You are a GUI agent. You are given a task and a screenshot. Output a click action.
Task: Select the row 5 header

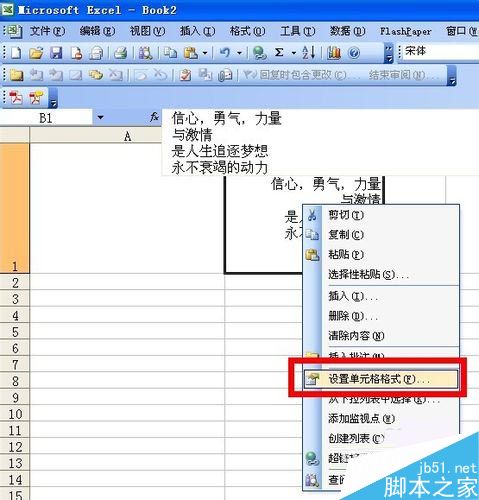15,331
